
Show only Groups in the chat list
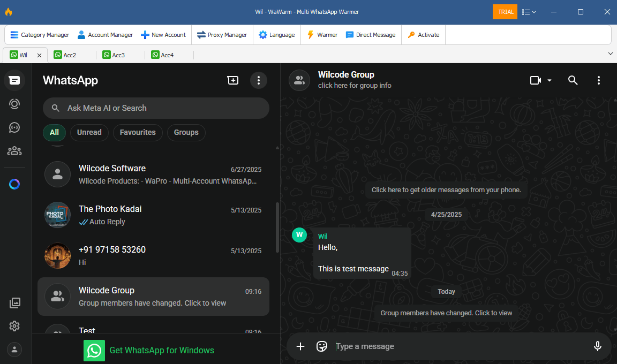tap(186, 132)
